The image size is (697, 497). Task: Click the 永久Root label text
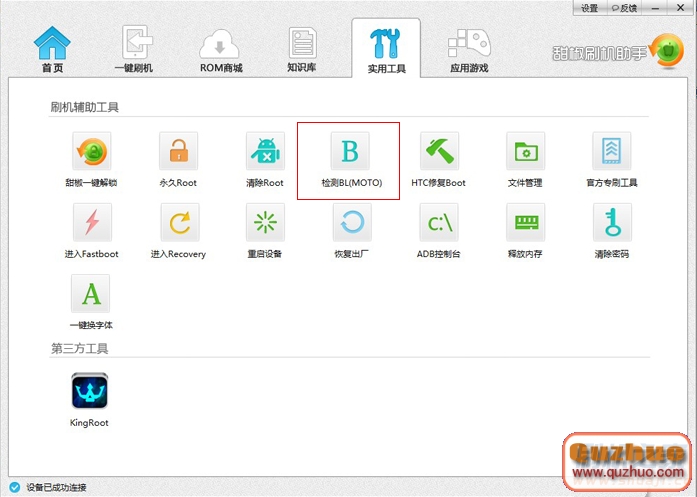click(178, 183)
